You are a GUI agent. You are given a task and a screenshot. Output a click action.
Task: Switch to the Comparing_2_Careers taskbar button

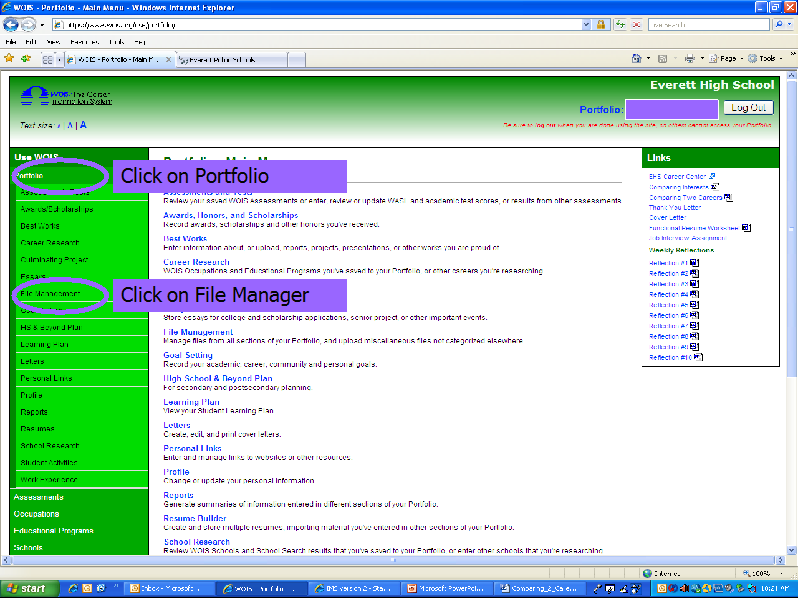coord(538,589)
